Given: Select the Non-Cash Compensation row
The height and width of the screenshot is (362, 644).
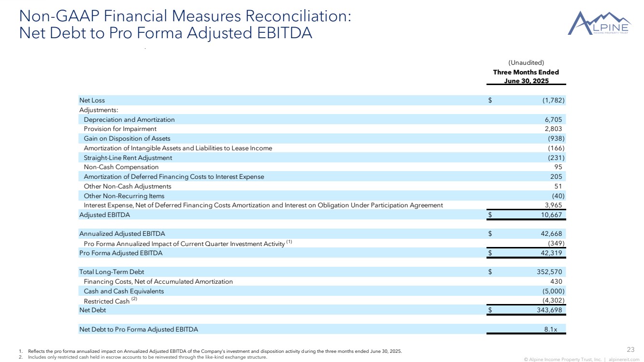Looking at the screenshot, I should (121, 167).
